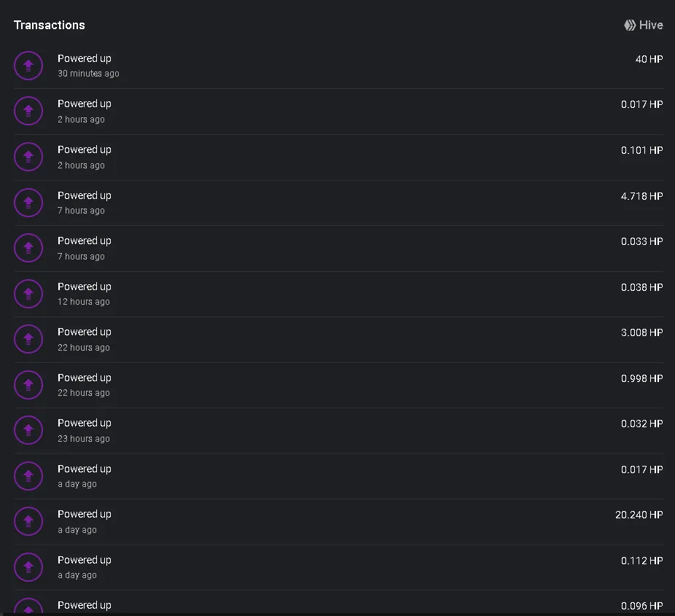Click the 12 hours ago timestamp
This screenshot has width=675, height=616.
tap(84, 302)
